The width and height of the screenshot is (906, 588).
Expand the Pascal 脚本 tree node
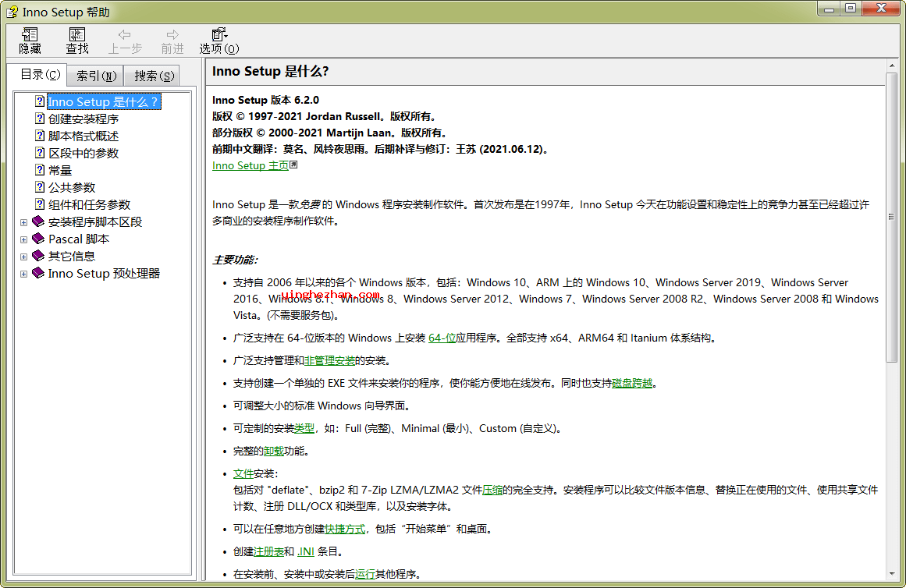(x=23, y=239)
